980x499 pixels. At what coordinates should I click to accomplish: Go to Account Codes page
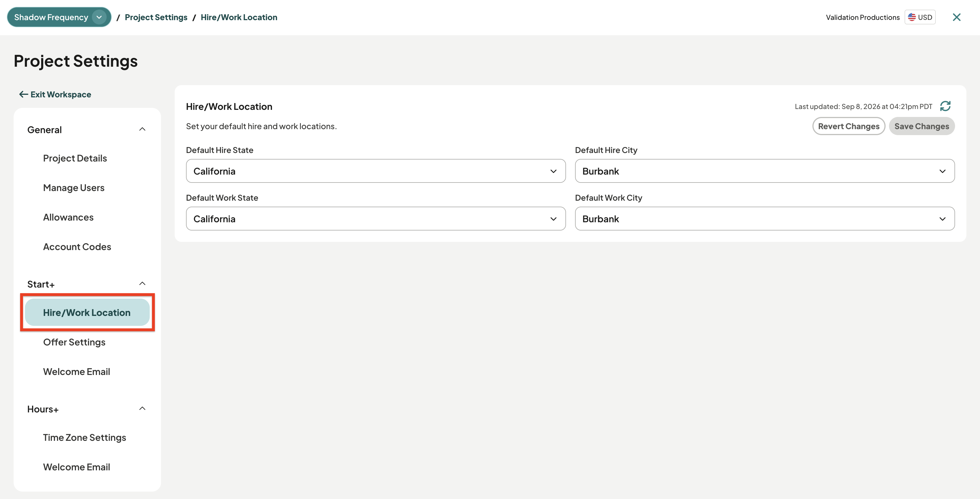coord(77,247)
